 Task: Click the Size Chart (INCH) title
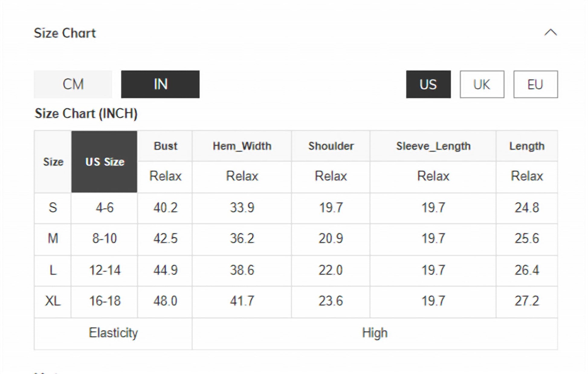tap(86, 114)
